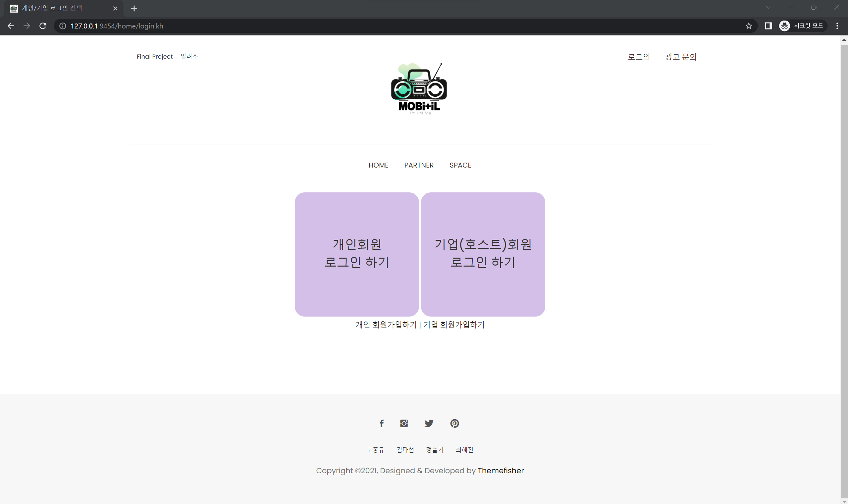Open browser side panel icon
848x504 pixels.
tap(768, 26)
